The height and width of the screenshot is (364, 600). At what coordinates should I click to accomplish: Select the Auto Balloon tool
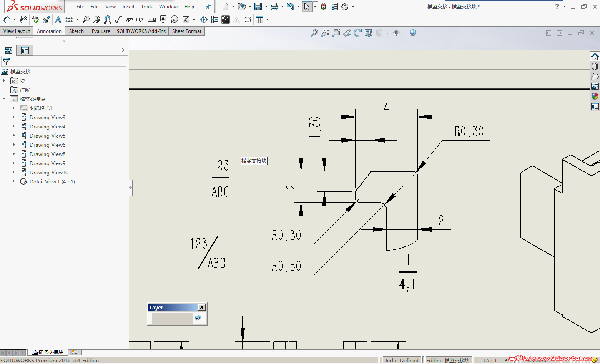coord(97,20)
